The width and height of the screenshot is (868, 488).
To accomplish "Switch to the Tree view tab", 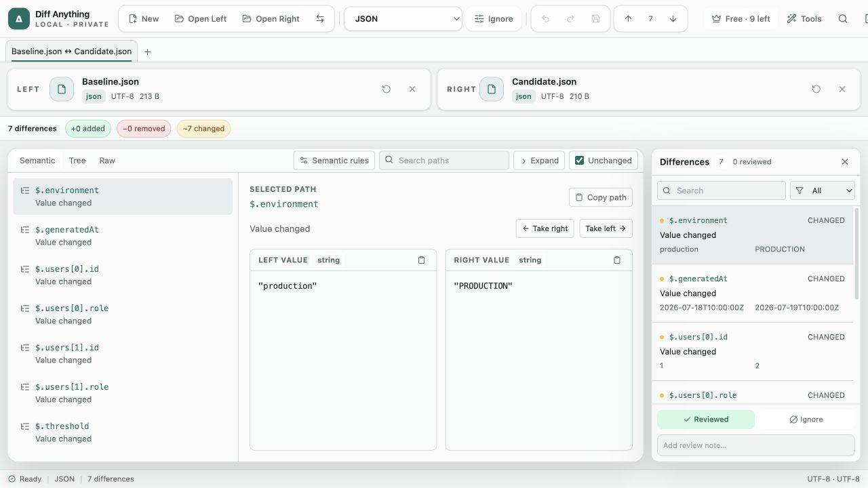I will (77, 161).
